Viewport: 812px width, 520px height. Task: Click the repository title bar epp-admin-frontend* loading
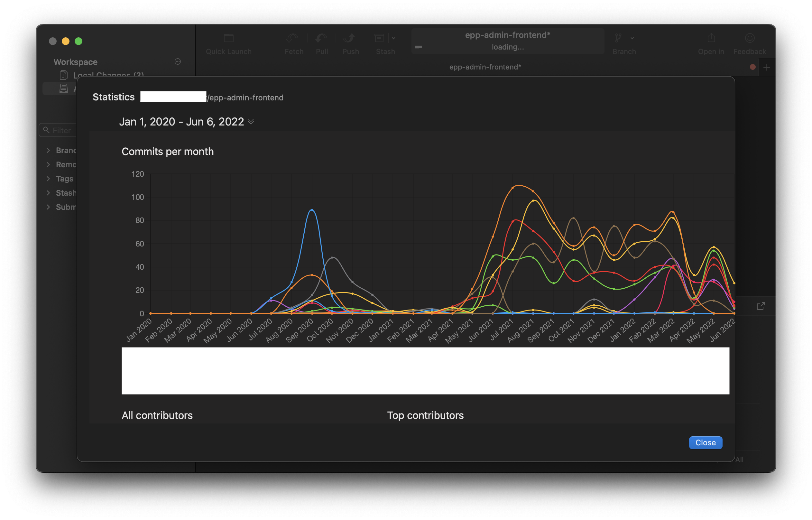pos(507,41)
